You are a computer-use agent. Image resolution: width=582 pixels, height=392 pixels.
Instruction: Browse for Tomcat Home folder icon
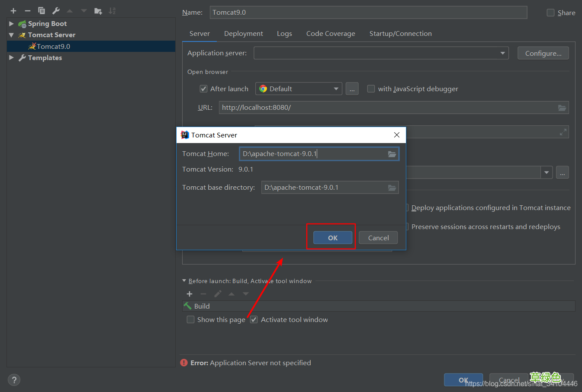click(x=392, y=154)
